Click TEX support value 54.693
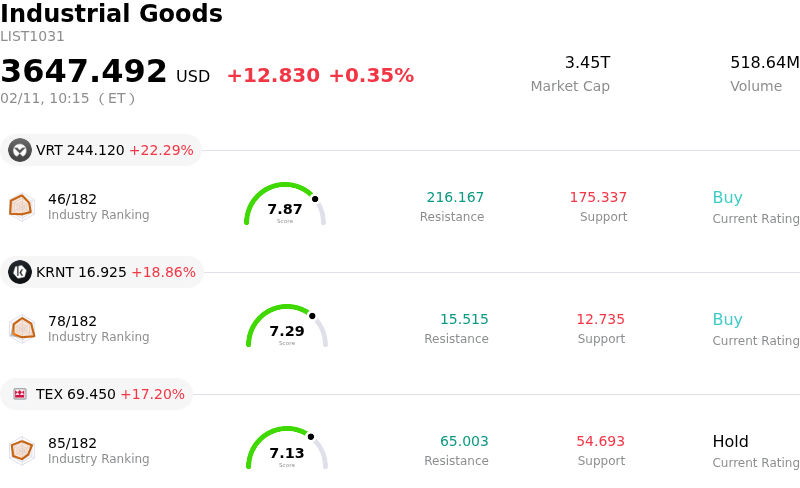This screenshot has width=800, height=488. [600, 442]
